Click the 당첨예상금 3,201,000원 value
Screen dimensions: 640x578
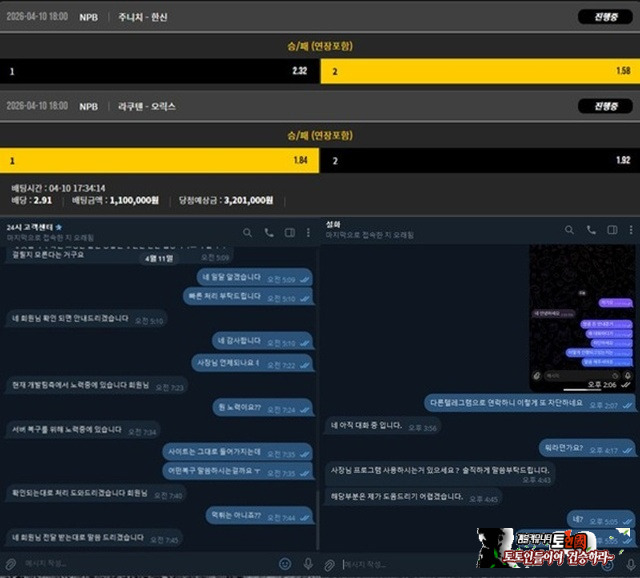coord(249,200)
